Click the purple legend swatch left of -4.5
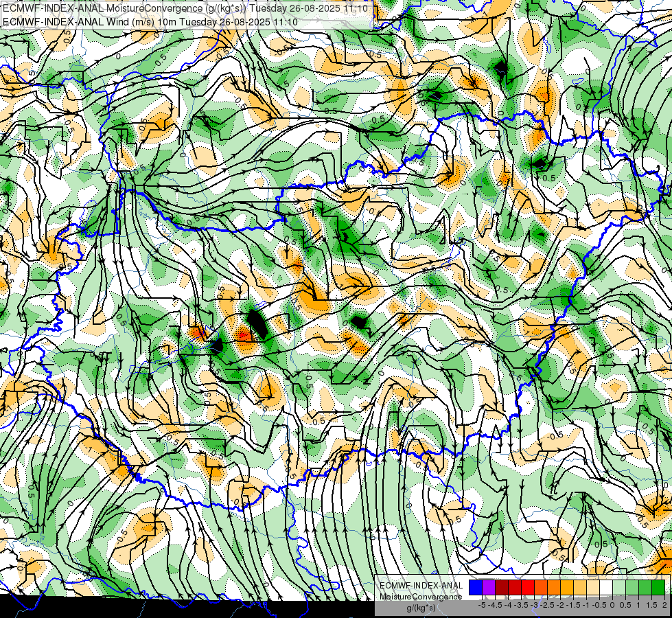This screenshot has height=618, width=672. click(x=489, y=588)
